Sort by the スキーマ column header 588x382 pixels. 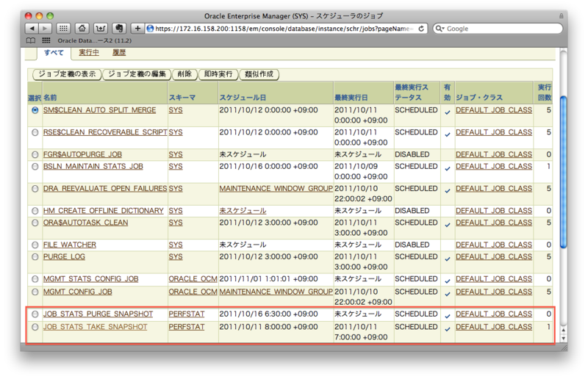coord(182,98)
